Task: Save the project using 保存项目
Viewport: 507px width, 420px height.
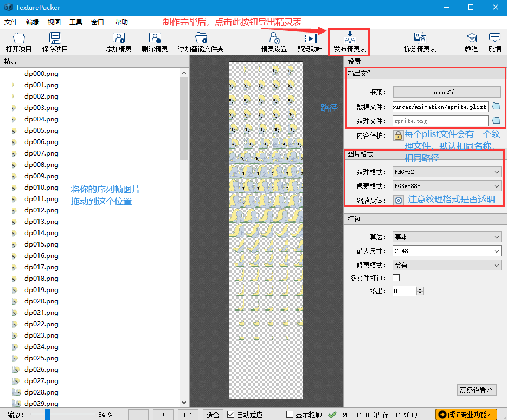Action: [x=55, y=43]
